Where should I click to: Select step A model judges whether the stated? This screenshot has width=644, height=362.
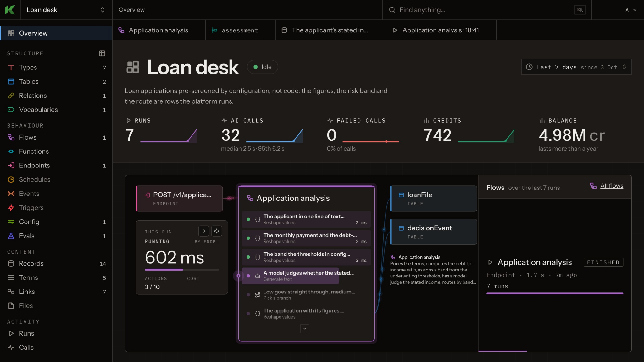(306, 276)
